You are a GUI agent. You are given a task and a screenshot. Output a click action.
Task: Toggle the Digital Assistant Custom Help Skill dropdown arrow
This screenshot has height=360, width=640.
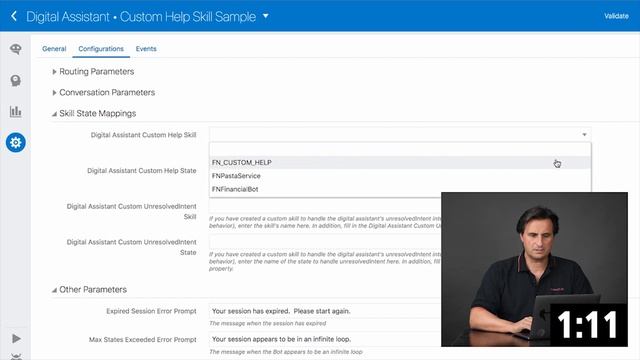click(584, 135)
